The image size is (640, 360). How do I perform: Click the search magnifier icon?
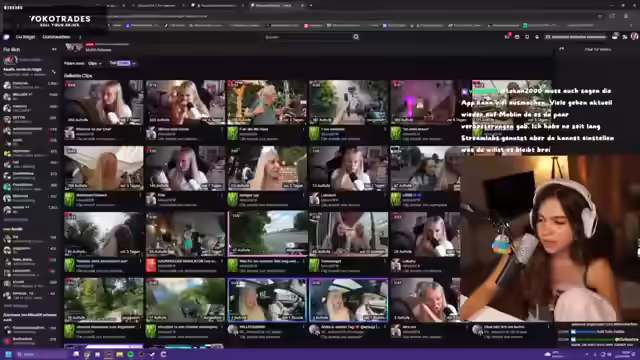(x=356, y=37)
